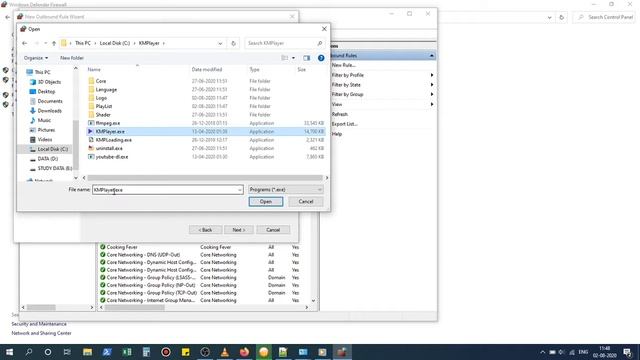Select Desktop in navigation pane

[46, 91]
